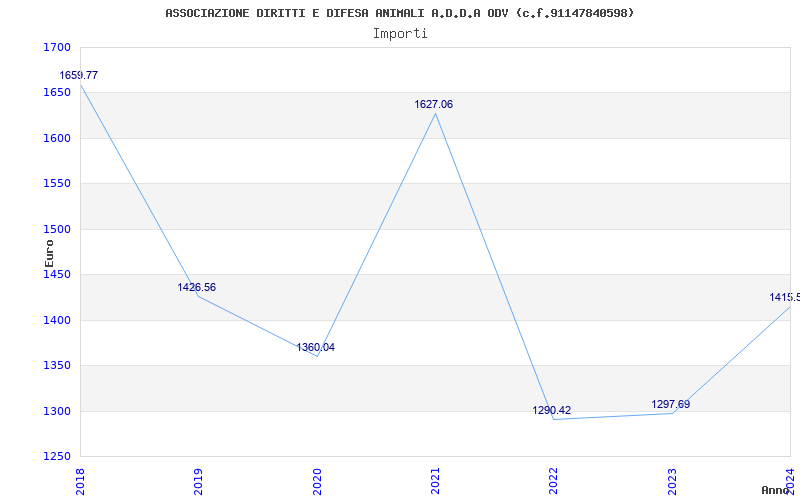Click the 1360.04 data label
The width and height of the screenshot is (800, 500).
click(x=315, y=347)
